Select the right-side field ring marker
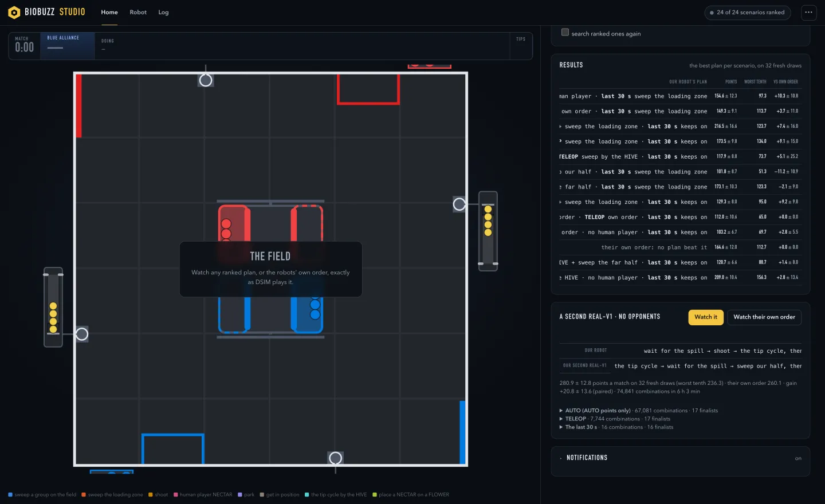The height and width of the screenshot is (504, 825). point(459,204)
